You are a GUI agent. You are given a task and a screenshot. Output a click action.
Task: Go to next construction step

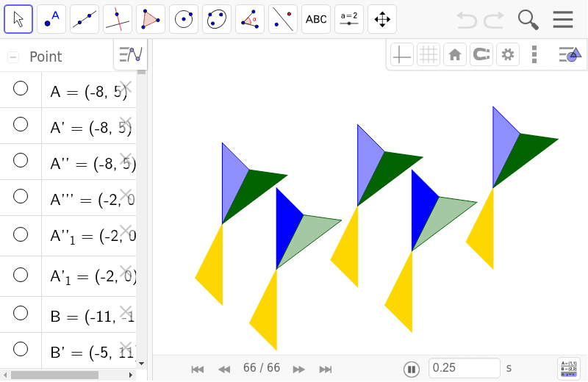(x=298, y=370)
